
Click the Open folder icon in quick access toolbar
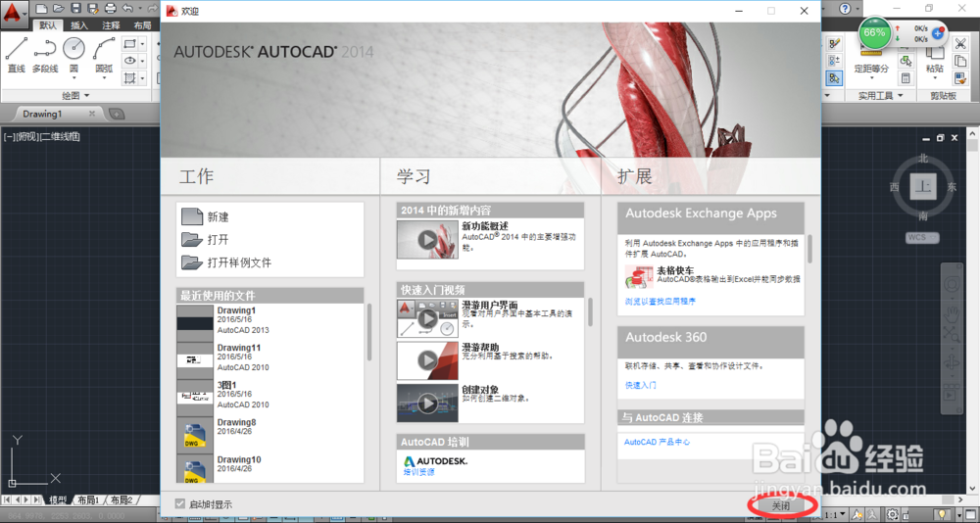(58, 8)
